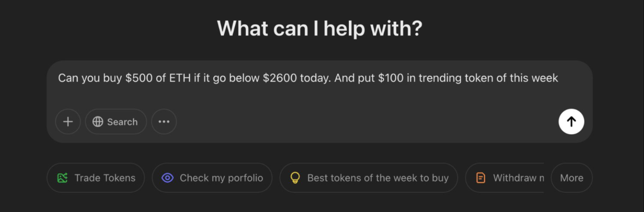Focus the message input text field
The image size is (644, 212).
pyautogui.click(x=319, y=94)
